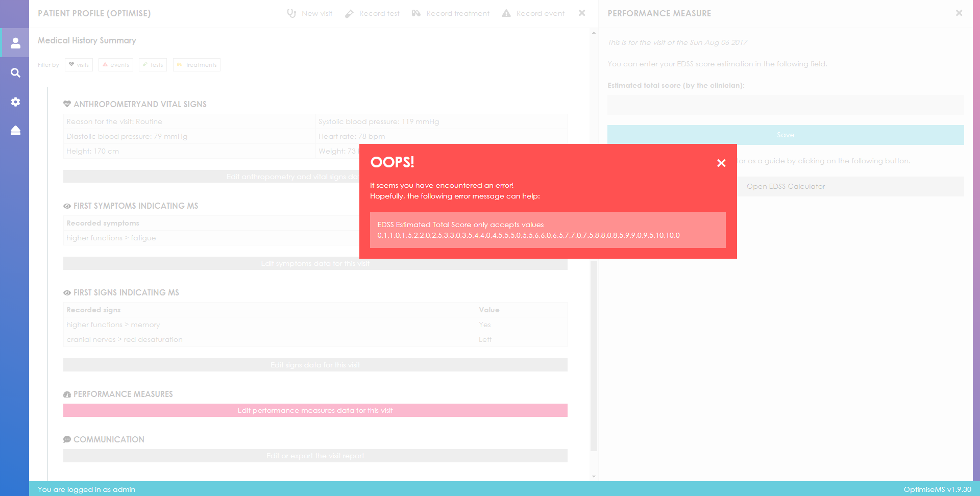The image size is (980, 496).
Task: Open settings gear in sidebar
Action: click(15, 102)
